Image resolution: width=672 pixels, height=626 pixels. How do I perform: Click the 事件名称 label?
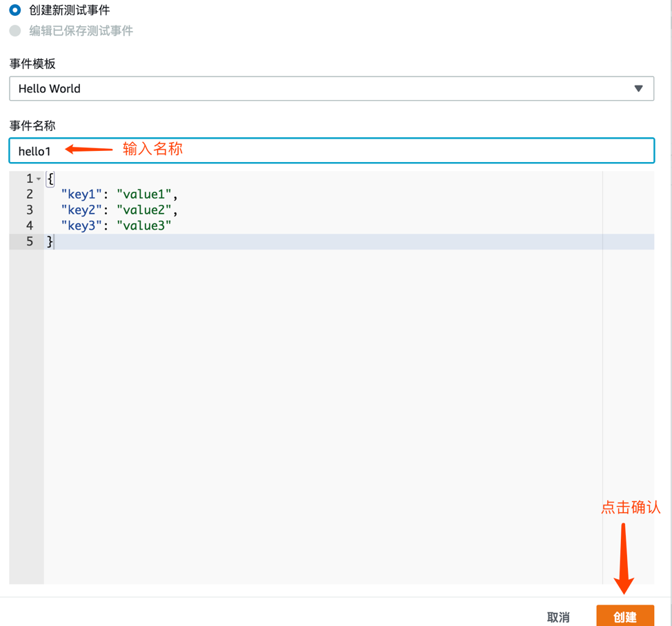point(32,126)
